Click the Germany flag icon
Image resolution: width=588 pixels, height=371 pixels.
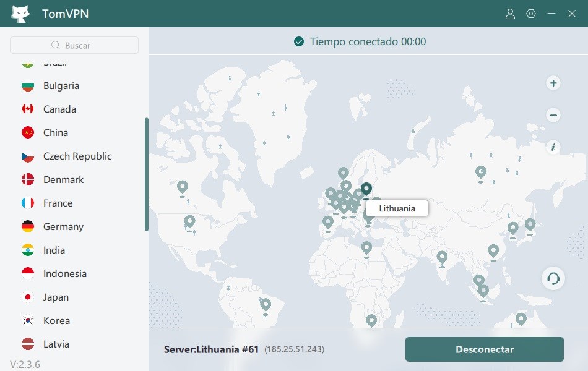pyautogui.click(x=28, y=227)
